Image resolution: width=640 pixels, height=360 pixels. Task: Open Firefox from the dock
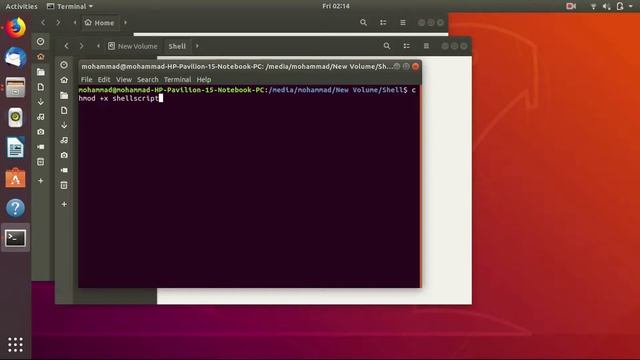coord(16,27)
